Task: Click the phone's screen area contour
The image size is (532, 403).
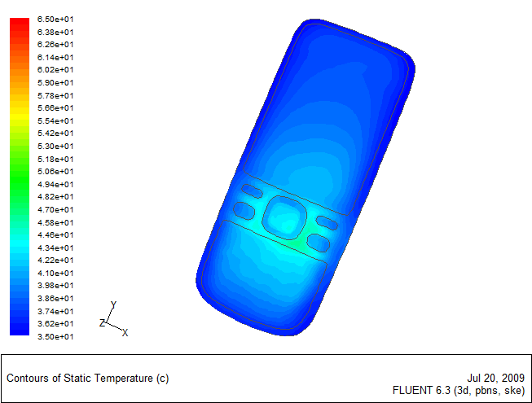Action: click(326, 119)
